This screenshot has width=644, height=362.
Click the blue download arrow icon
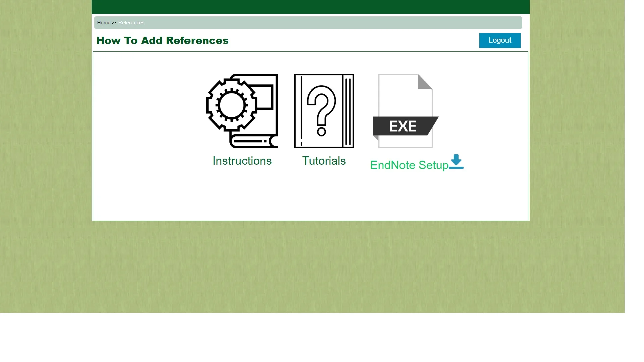click(x=456, y=162)
